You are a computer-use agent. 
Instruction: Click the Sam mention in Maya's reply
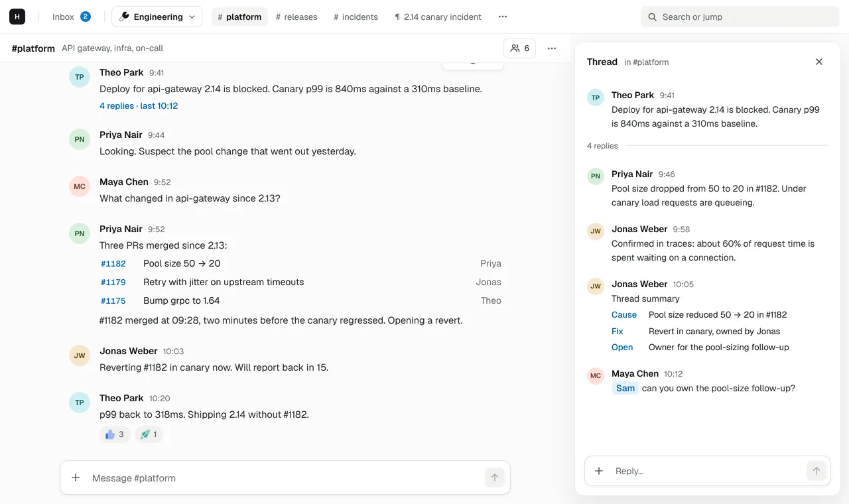pos(625,388)
